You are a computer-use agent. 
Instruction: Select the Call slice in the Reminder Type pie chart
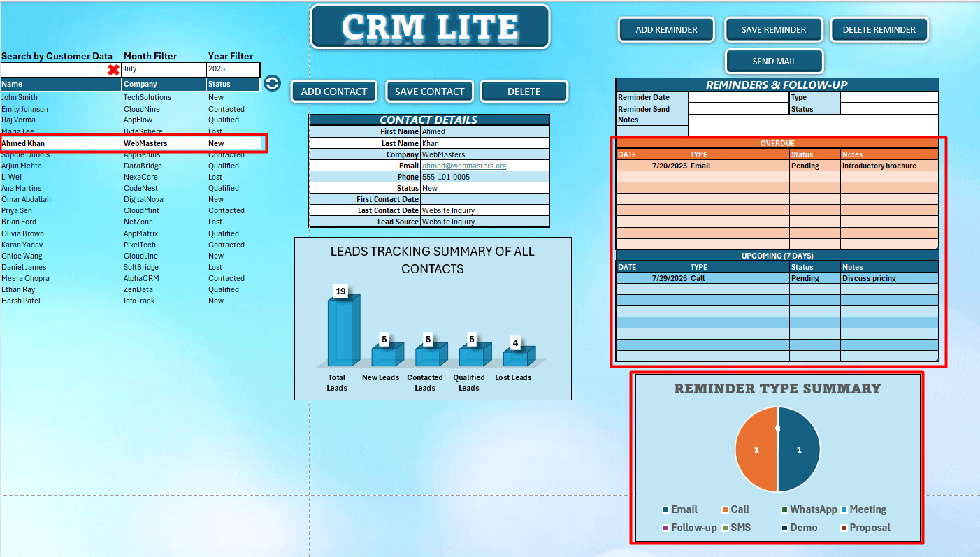point(756,449)
